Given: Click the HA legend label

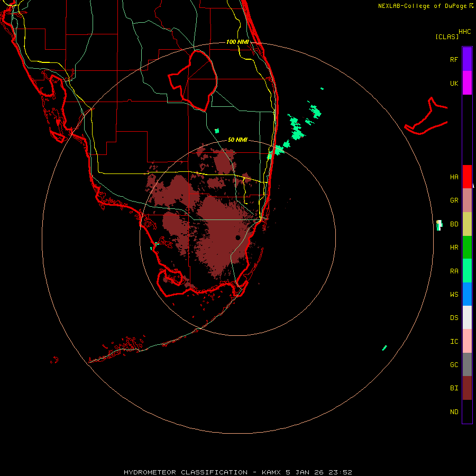Looking at the screenshot, I should click(454, 177).
